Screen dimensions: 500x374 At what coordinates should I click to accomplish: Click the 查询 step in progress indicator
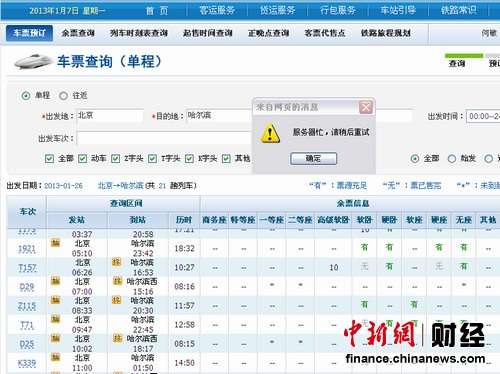(457, 64)
